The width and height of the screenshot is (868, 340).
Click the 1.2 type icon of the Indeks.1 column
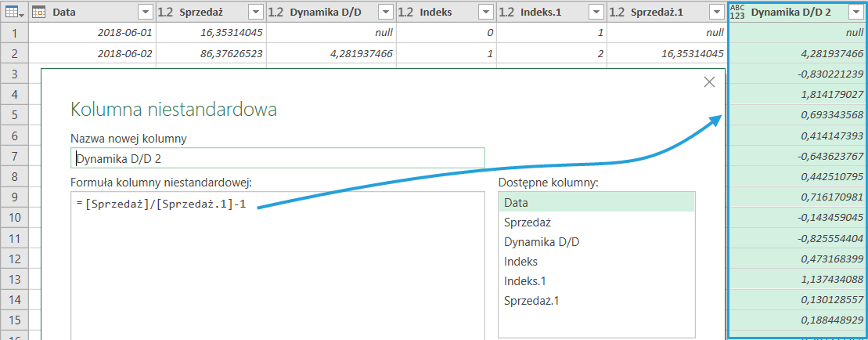507,12
